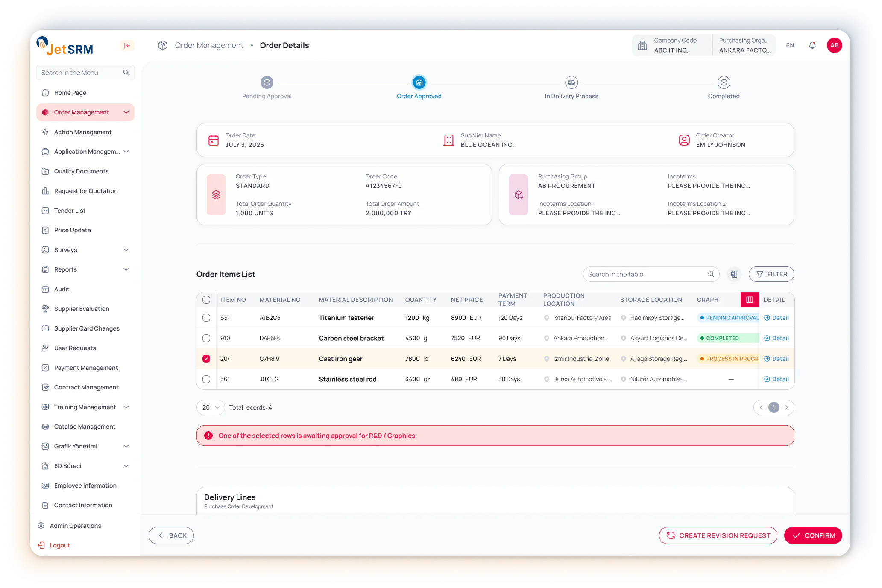Click the In Delivery Process truck icon
The height and width of the screenshot is (588, 882).
(x=571, y=82)
